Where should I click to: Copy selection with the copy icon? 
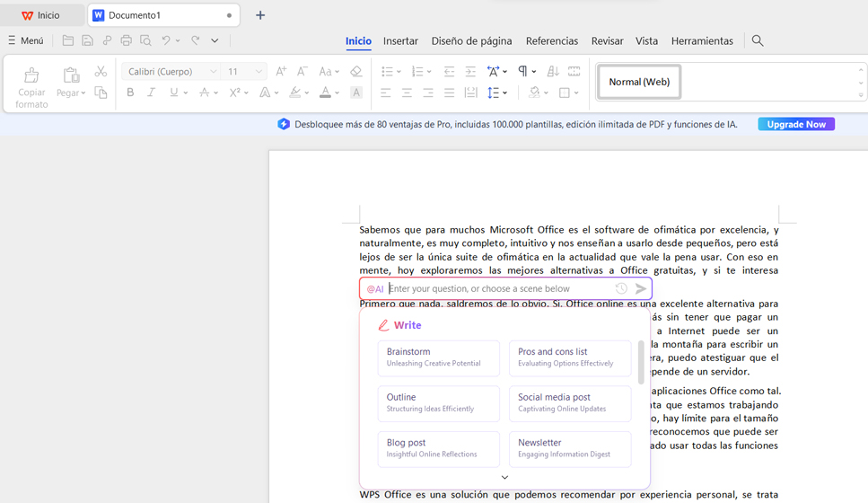[x=101, y=93]
